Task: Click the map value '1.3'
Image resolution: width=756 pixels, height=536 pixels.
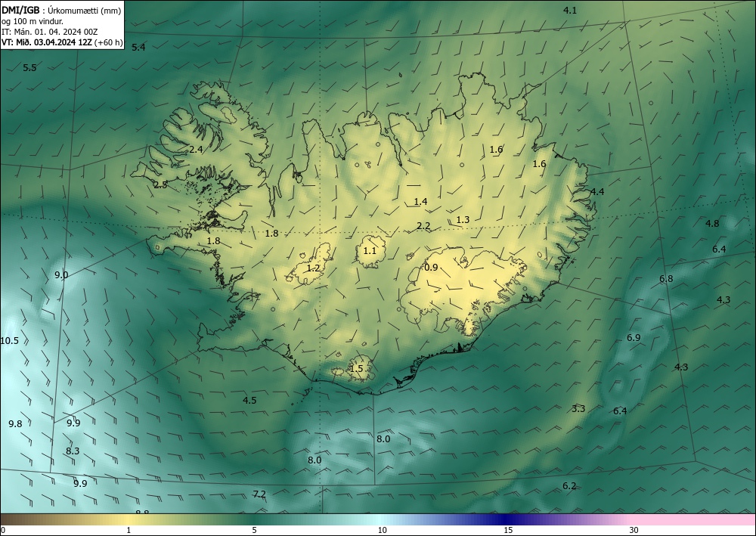Action: click(463, 220)
